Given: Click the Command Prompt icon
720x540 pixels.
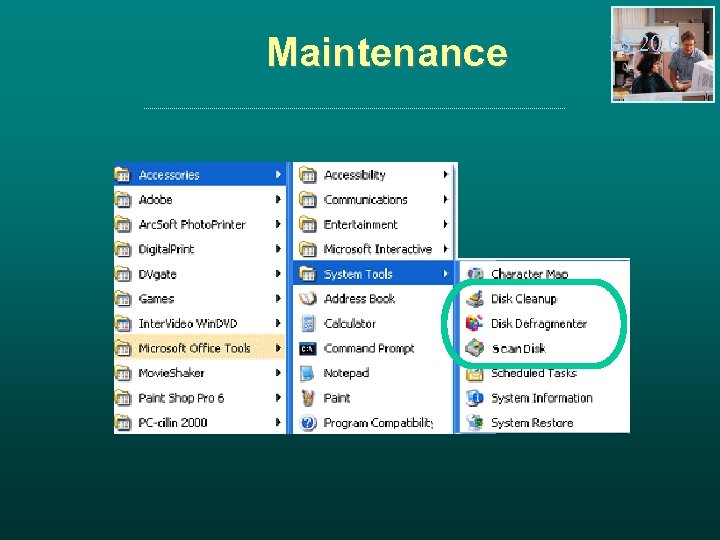Looking at the screenshot, I should [x=308, y=349].
